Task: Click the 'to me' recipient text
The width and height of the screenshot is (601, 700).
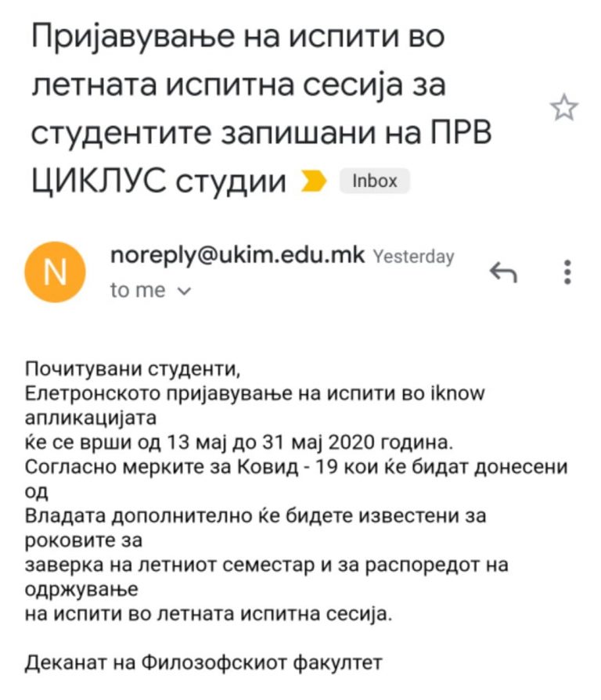Action: [138, 291]
